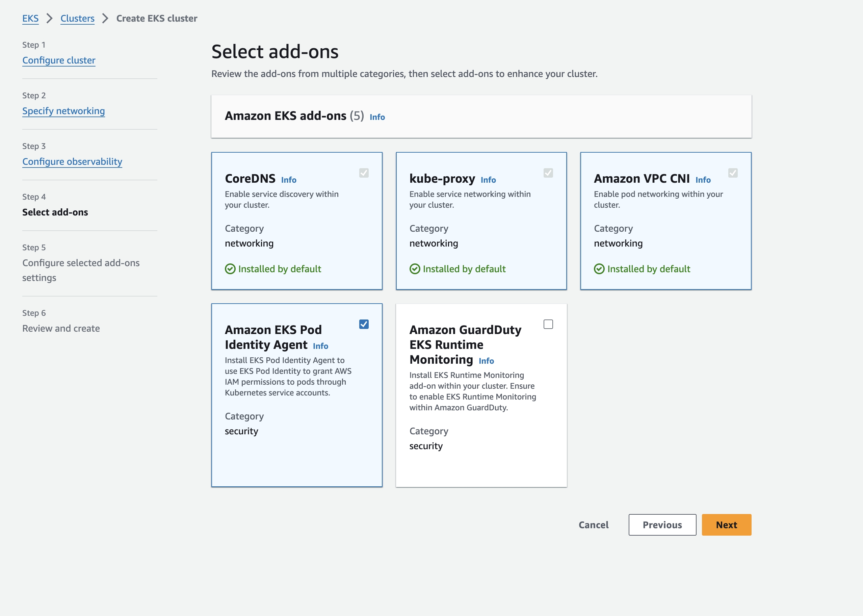Select the CoreDNS card title
863x616 pixels.
(x=250, y=178)
